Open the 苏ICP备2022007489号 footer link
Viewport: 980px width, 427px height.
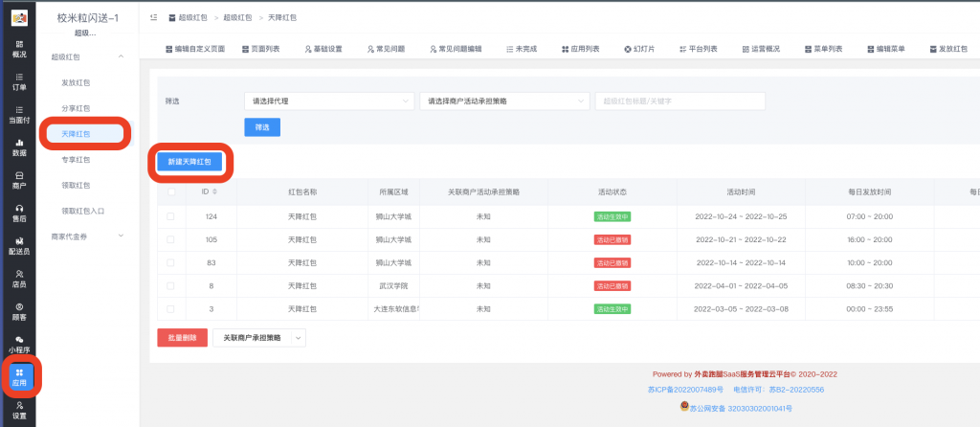[685, 390]
